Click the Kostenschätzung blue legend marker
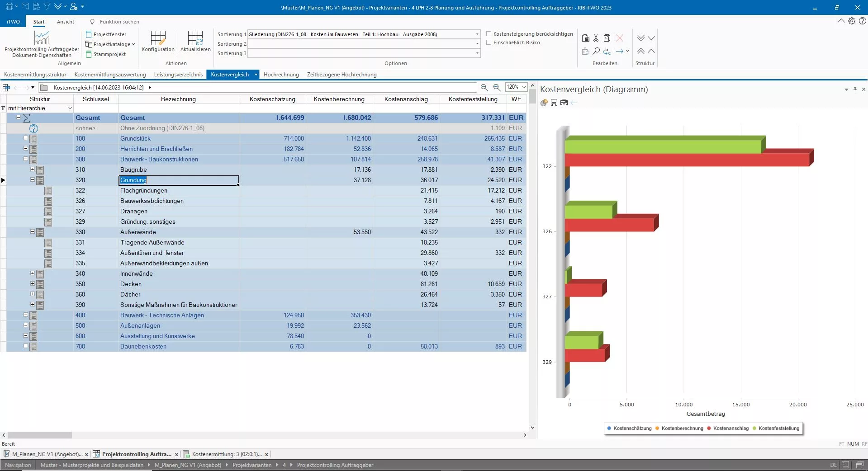This screenshot has width=868, height=471. [609, 429]
